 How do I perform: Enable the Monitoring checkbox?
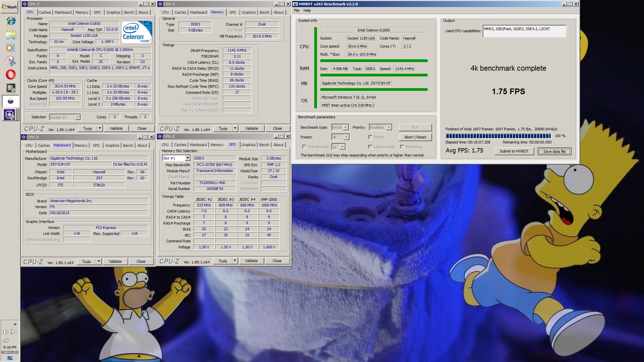point(402,147)
